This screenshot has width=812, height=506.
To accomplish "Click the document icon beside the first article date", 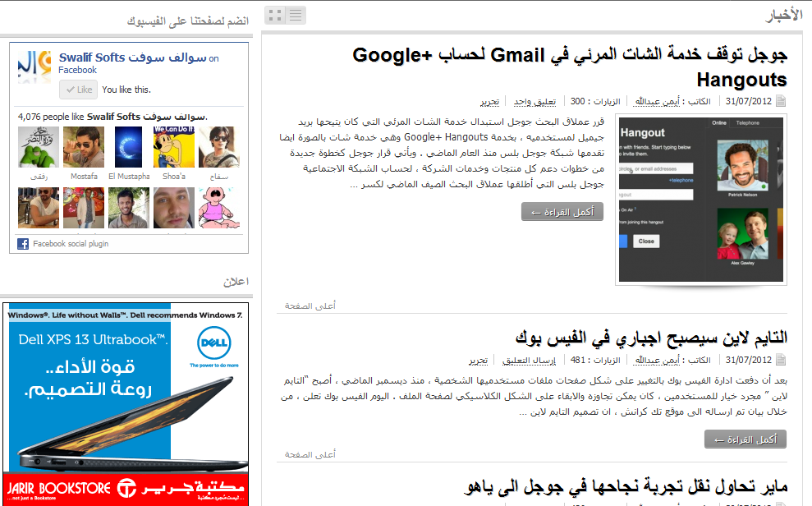I will tap(781, 102).
